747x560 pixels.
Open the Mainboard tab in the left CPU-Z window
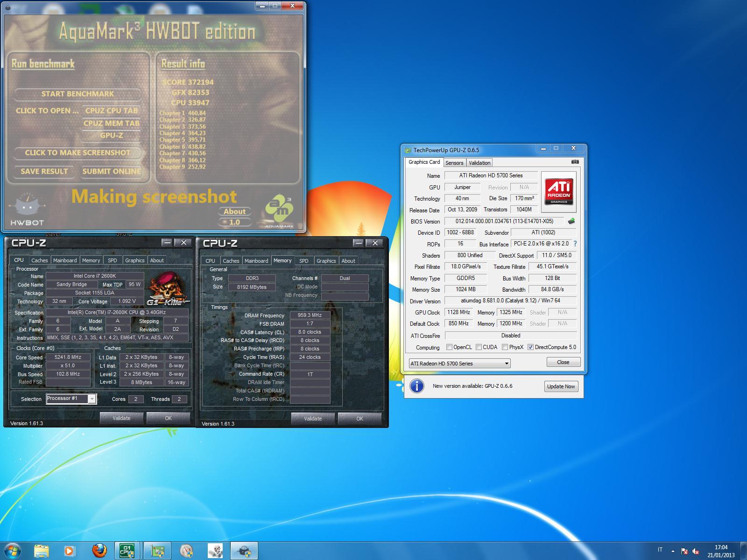(65, 260)
